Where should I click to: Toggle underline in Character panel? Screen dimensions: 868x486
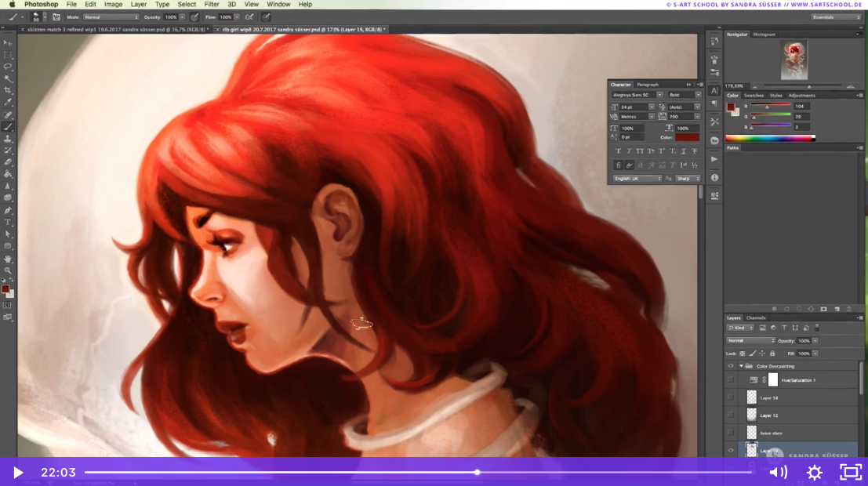[x=684, y=151]
